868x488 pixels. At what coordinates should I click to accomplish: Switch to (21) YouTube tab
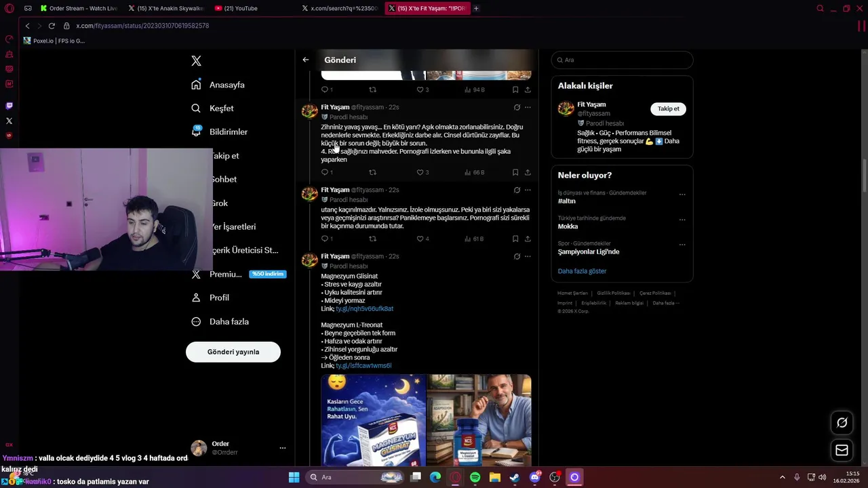tap(253, 8)
